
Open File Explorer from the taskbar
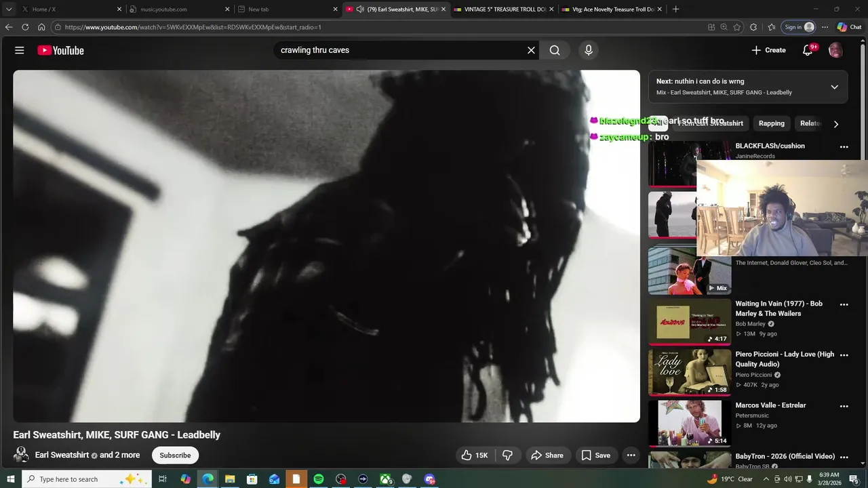[x=229, y=479]
